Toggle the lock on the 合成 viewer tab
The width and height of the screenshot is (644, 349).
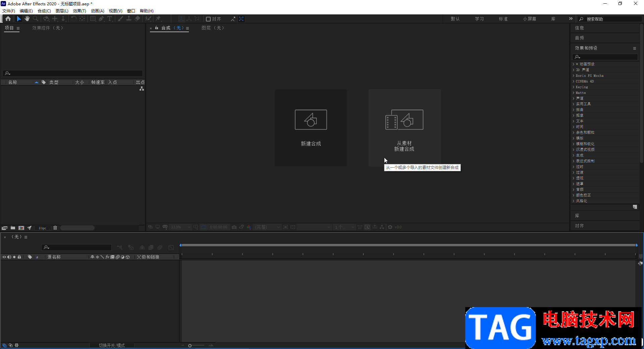pos(157,28)
